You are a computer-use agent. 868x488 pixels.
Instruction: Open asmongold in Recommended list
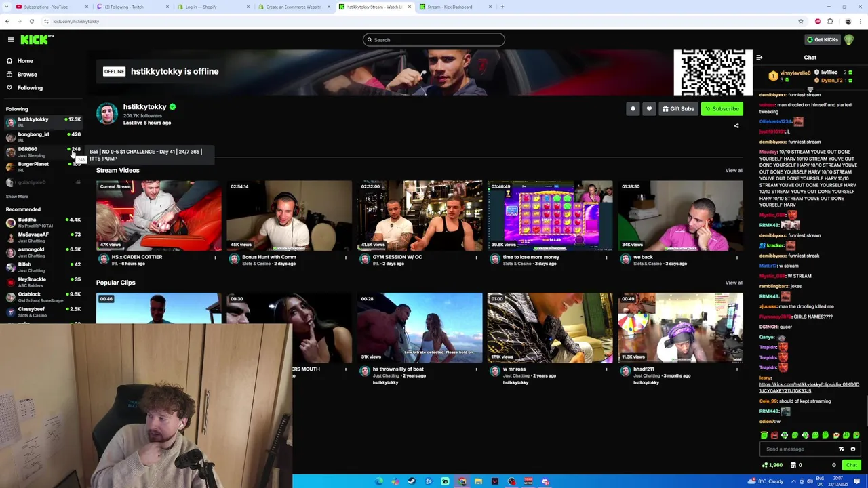[x=43, y=252]
